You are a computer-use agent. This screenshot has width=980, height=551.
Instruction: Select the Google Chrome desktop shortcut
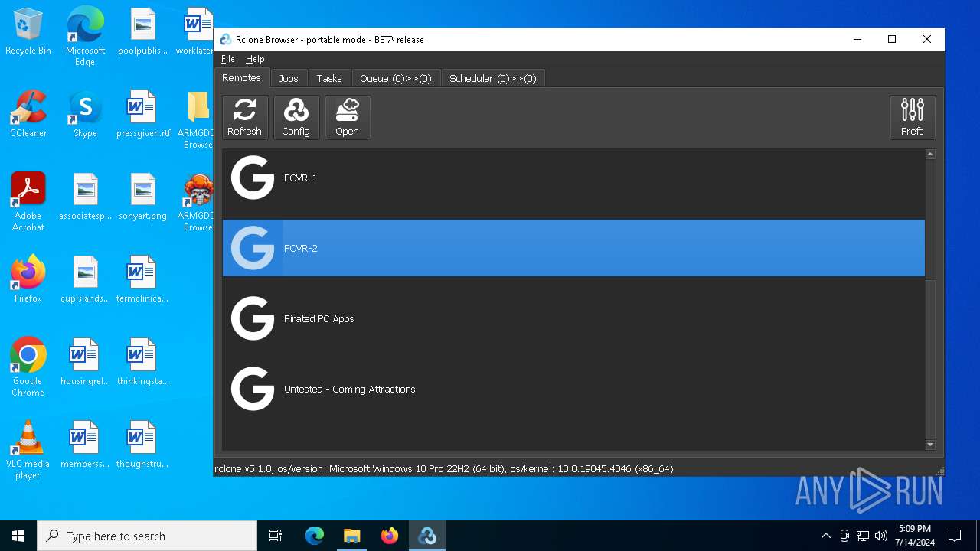click(x=28, y=367)
